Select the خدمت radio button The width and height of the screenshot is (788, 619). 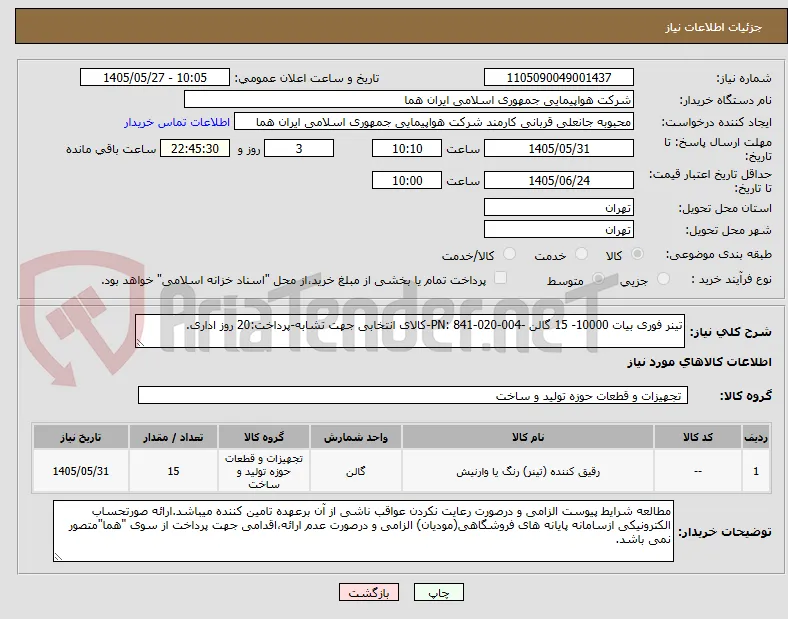pos(581,254)
